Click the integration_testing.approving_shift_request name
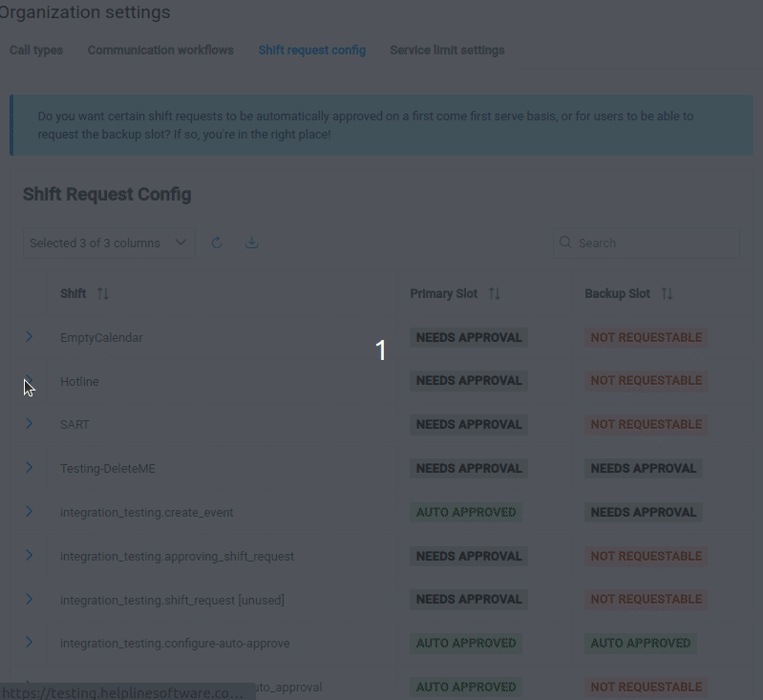 (177, 556)
